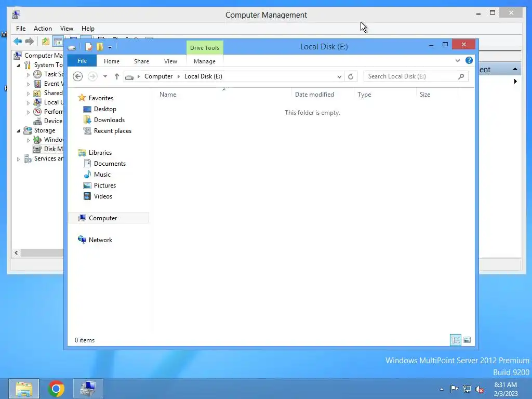Launch Google Chrome from the taskbar
Viewport: 532px width, 399px height.
click(56, 389)
